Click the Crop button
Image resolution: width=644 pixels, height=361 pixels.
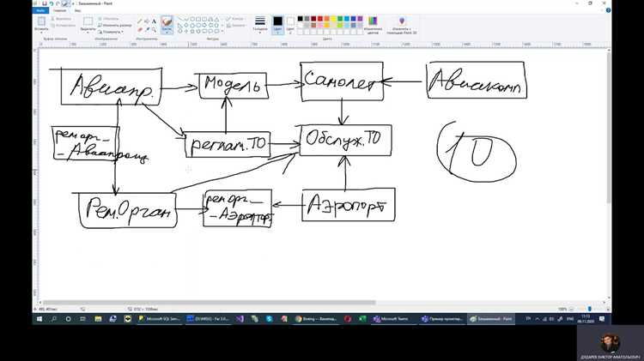click(109, 19)
